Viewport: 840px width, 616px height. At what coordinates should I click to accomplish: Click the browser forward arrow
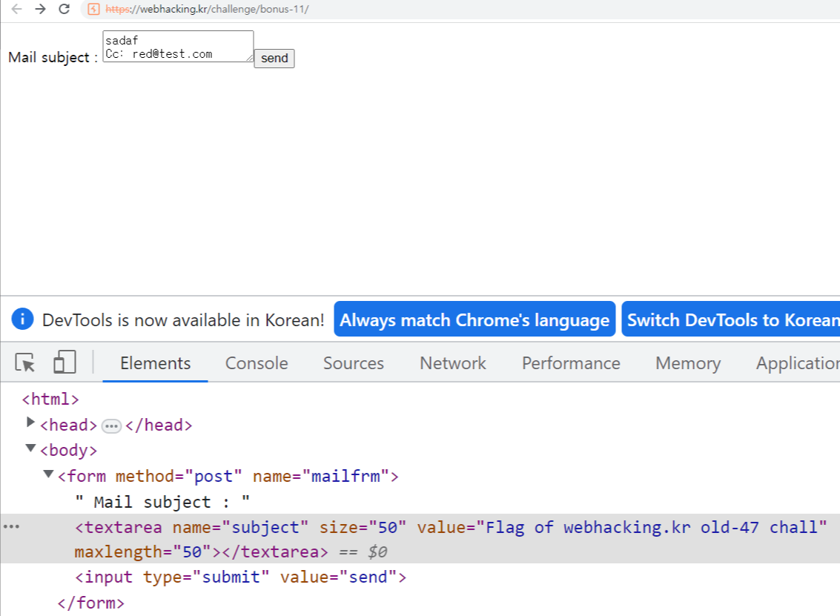(40, 9)
